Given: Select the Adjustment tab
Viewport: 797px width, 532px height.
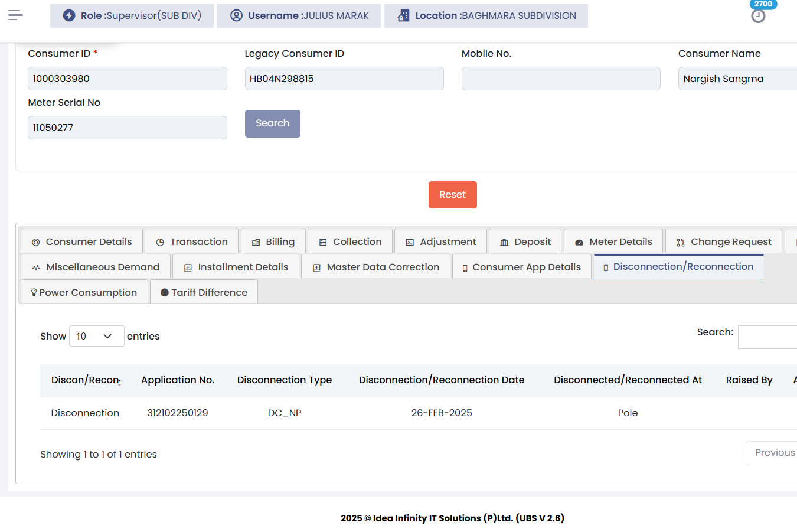Looking at the screenshot, I should (441, 241).
